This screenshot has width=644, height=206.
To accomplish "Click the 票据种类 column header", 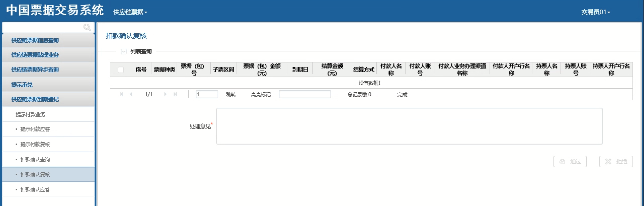I will [164, 70].
